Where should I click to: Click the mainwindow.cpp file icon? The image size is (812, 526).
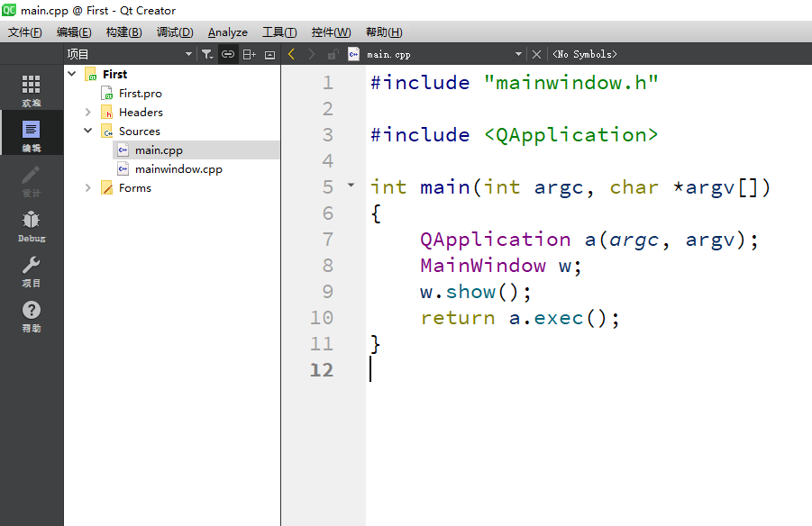[123, 168]
